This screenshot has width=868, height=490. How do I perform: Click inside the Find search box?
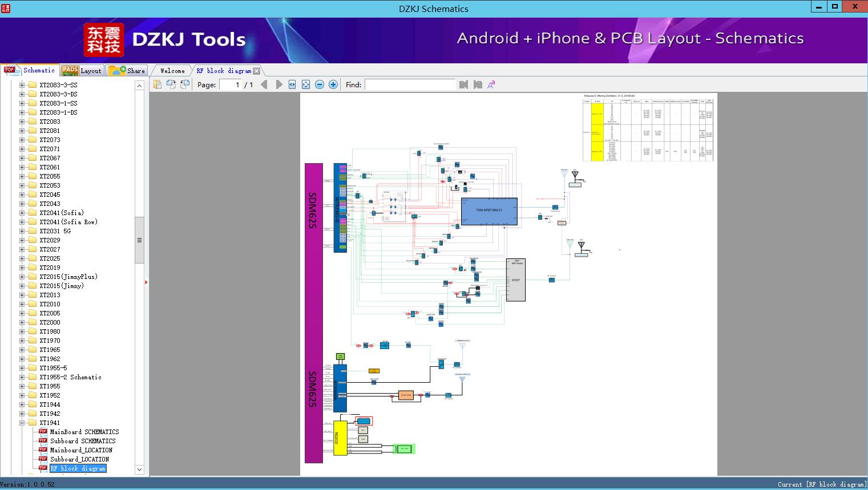[x=410, y=84]
